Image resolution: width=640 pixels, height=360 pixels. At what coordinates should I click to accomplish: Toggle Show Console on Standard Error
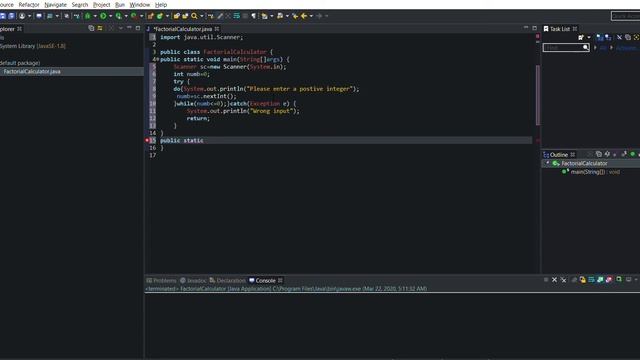pyautogui.click(x=609, y=280)
